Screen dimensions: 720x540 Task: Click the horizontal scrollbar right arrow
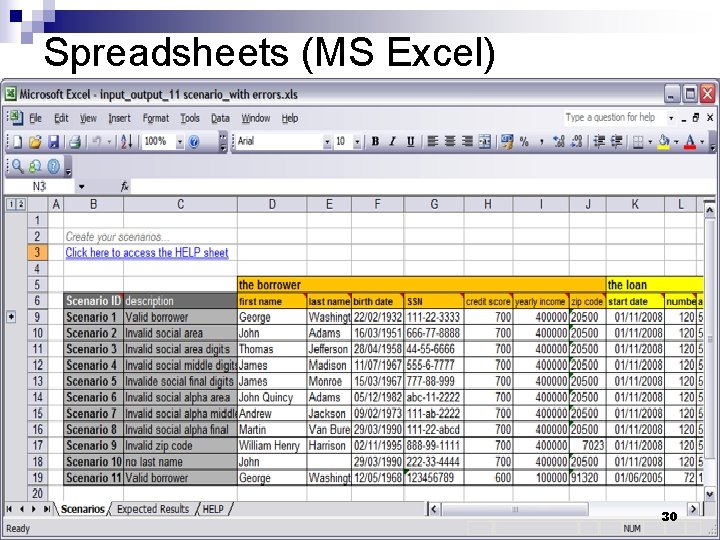point(693,509)
